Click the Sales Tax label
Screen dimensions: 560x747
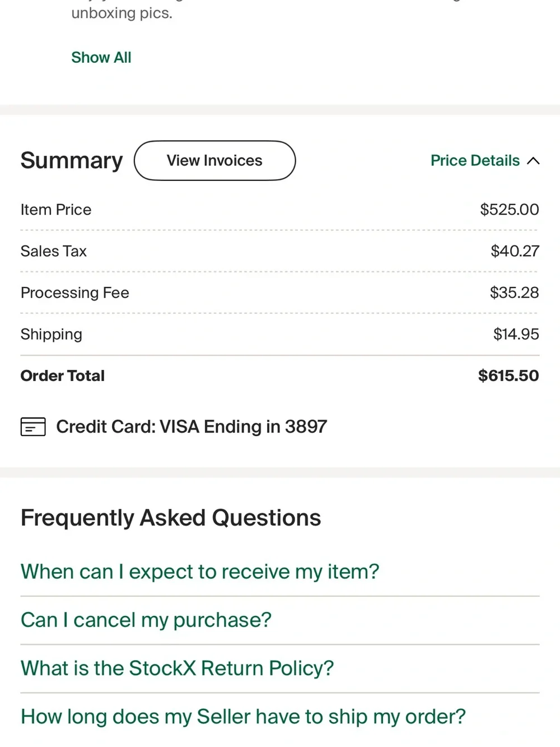54,251
